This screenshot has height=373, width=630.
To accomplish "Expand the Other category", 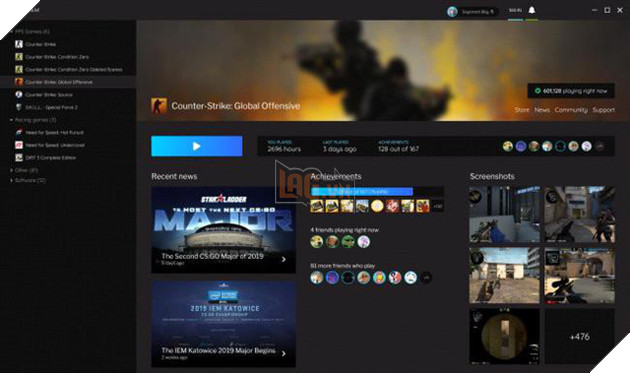I will pyautogui.click(x=11, y=170).
